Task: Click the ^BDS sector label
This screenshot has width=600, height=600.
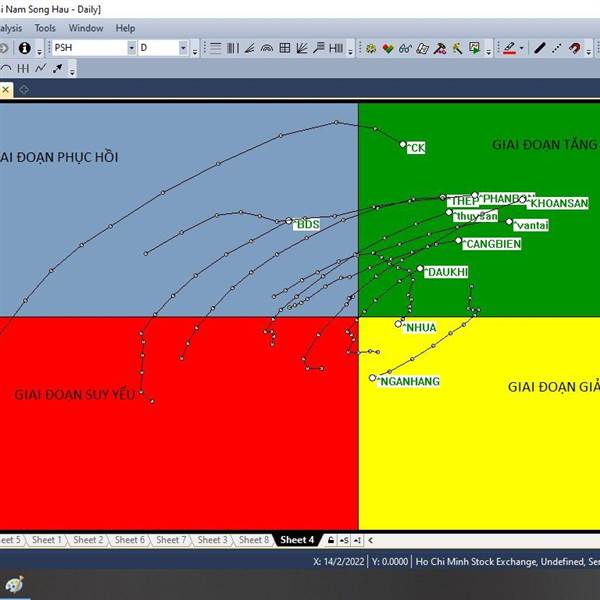Action: click(x=307, y=224)
